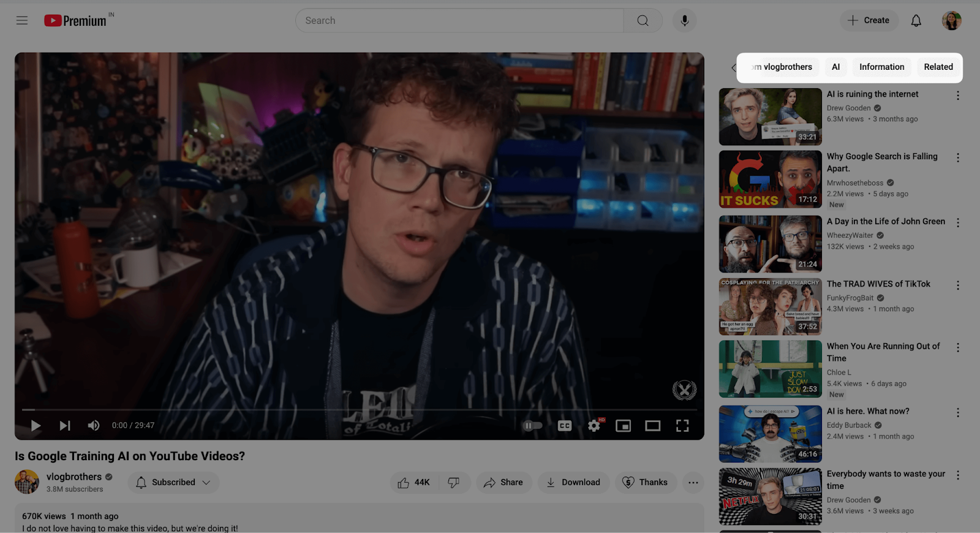Open options for 'Why Google Search is Falling Apart'
This screenshot has width=980, height=533.
coord(958,158)
